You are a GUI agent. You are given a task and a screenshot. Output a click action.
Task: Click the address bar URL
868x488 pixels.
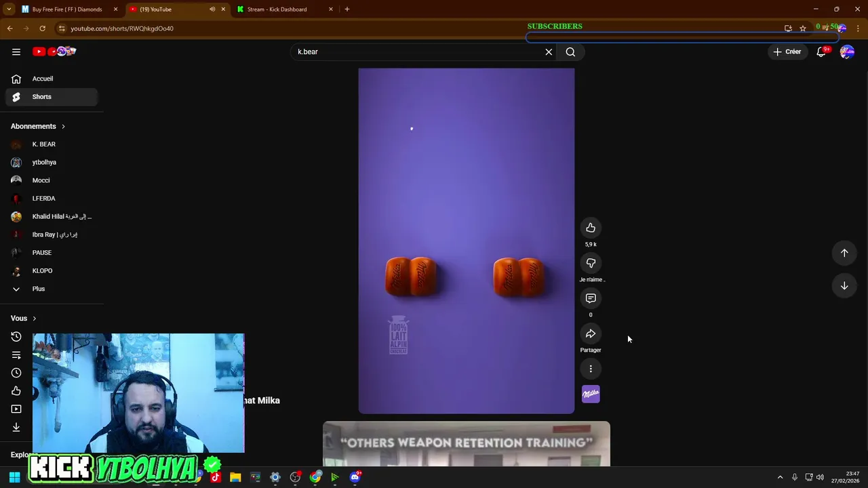pos(122,28)
